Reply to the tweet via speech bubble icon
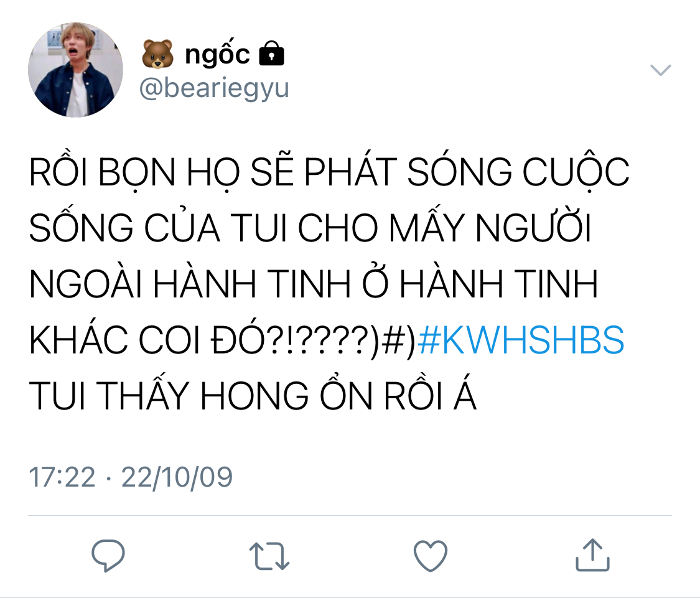 pos(108,555)
